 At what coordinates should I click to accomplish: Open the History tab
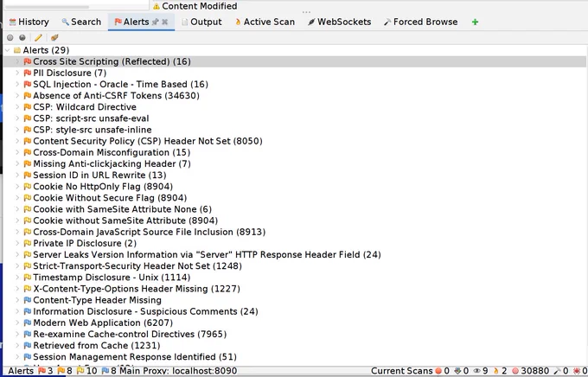tap(29, 22)
